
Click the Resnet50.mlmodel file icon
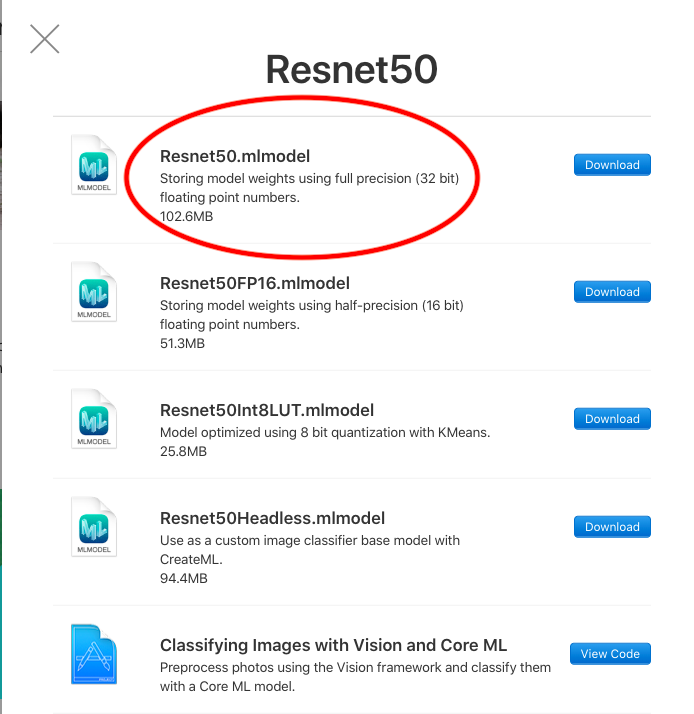[94, 165]
